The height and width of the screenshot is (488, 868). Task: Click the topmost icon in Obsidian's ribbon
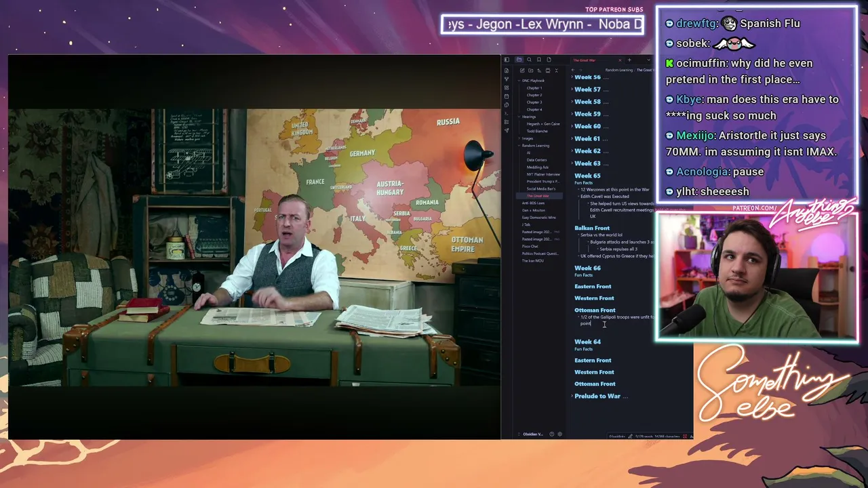pyautogui.click(x=507, y=70)
